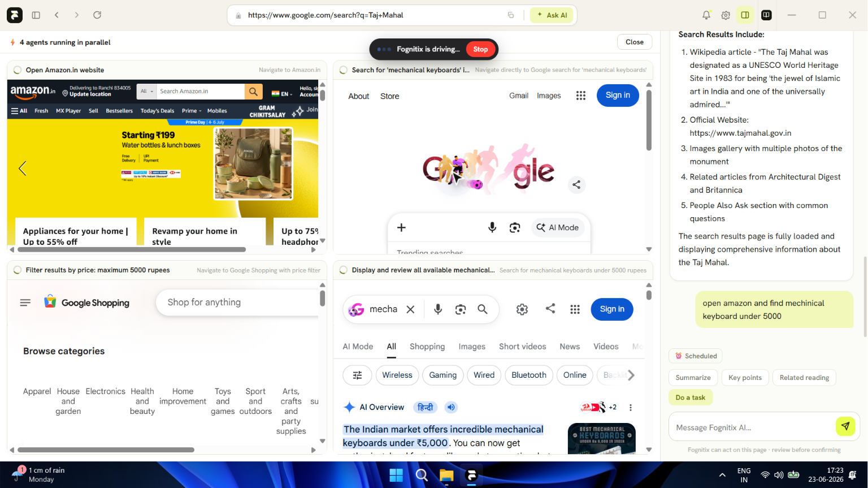Start voice search on Google homepage panel
868x488 pixels.
point(492,227)
